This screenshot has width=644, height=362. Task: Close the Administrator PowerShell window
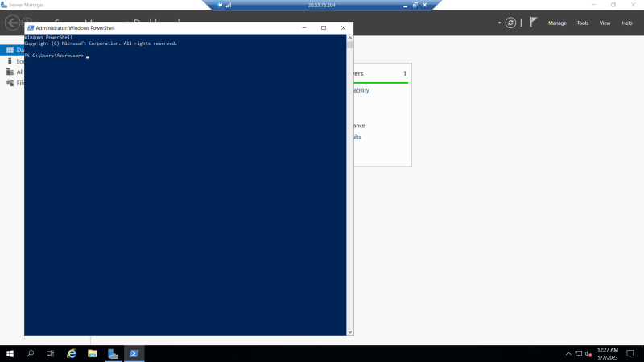pos(344,28)
